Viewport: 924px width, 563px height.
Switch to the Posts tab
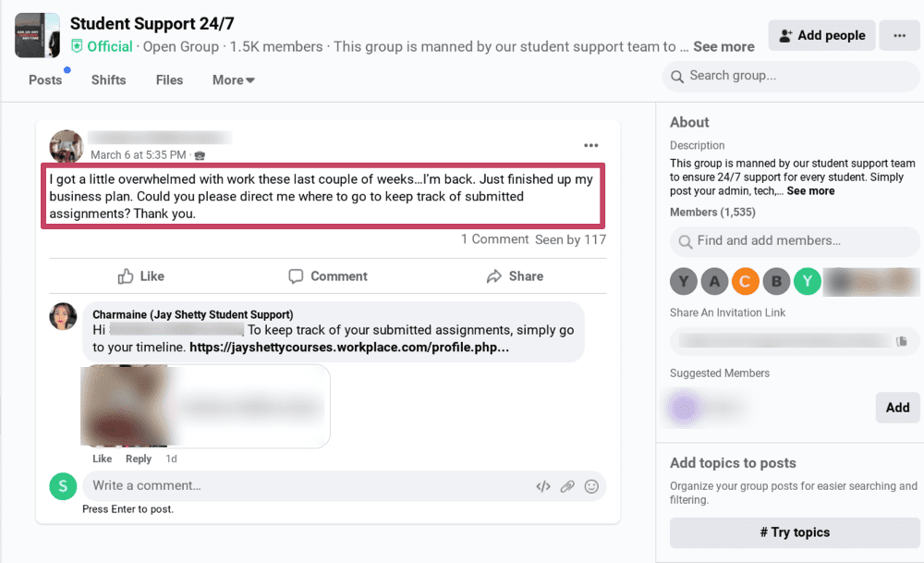45,80
